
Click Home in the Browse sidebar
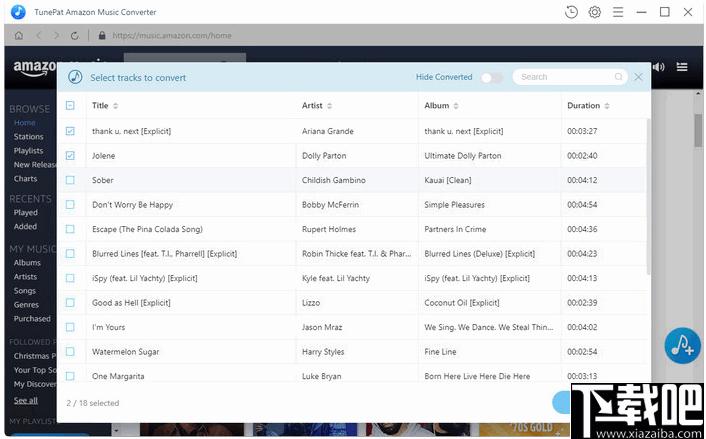[24, 122]
